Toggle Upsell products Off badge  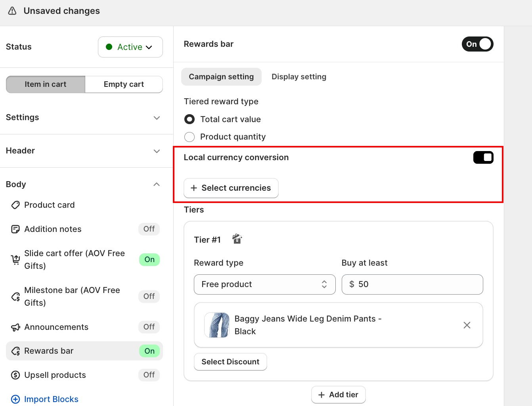(x=149, y=375)
